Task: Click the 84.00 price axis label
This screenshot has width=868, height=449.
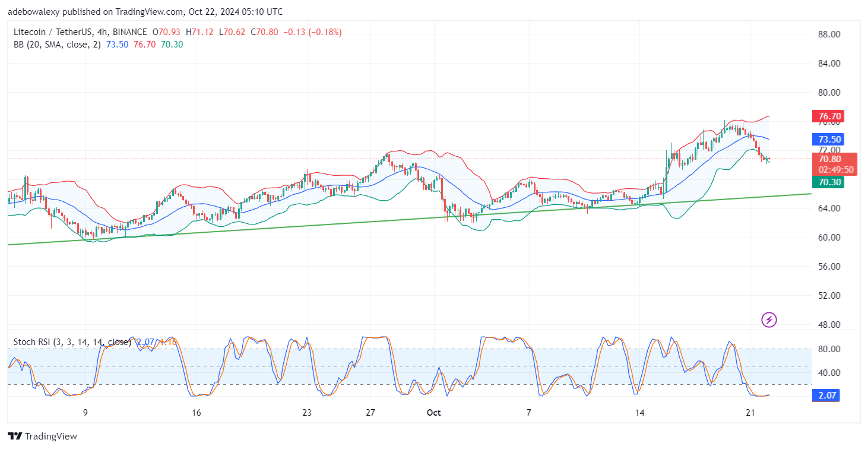Action: coord(828,64)
